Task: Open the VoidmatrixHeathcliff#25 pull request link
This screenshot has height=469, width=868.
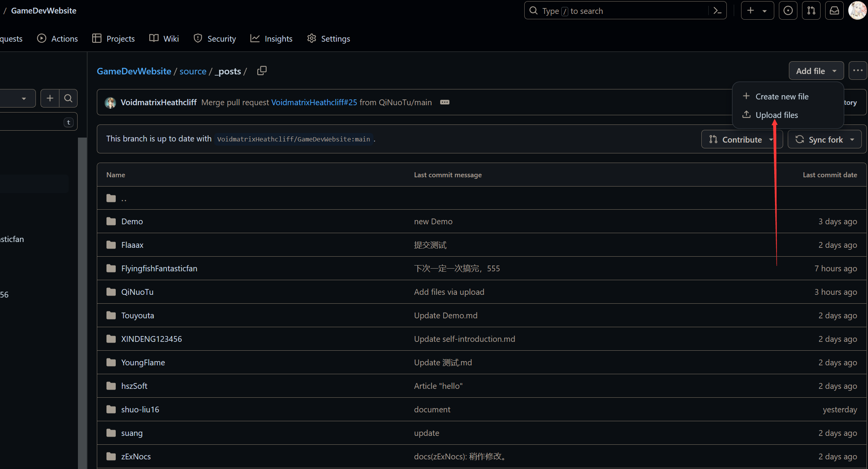Action: tap(314, 103)
